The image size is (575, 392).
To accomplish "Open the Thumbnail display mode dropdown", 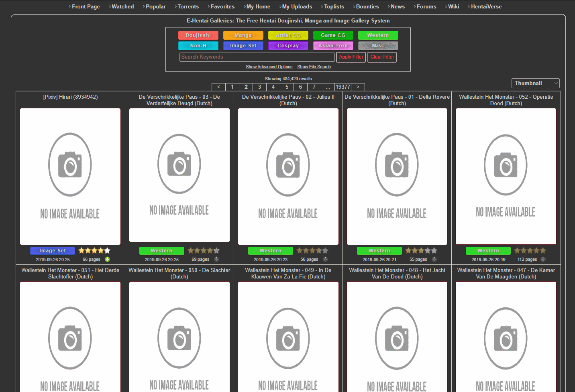I will [x=536, y=83].
